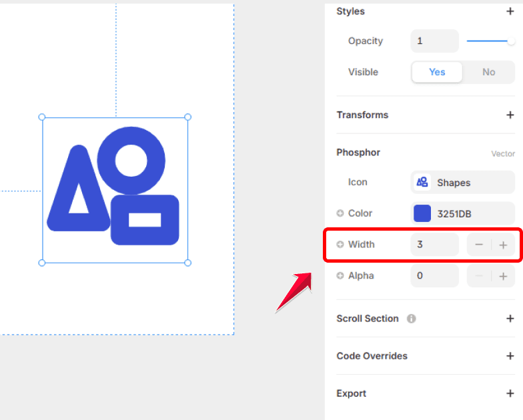Click the top-right selection handle

(188, 117)
